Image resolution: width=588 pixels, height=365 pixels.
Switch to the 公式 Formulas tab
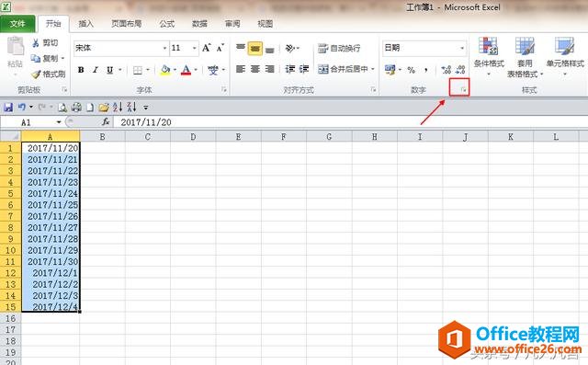167,24
